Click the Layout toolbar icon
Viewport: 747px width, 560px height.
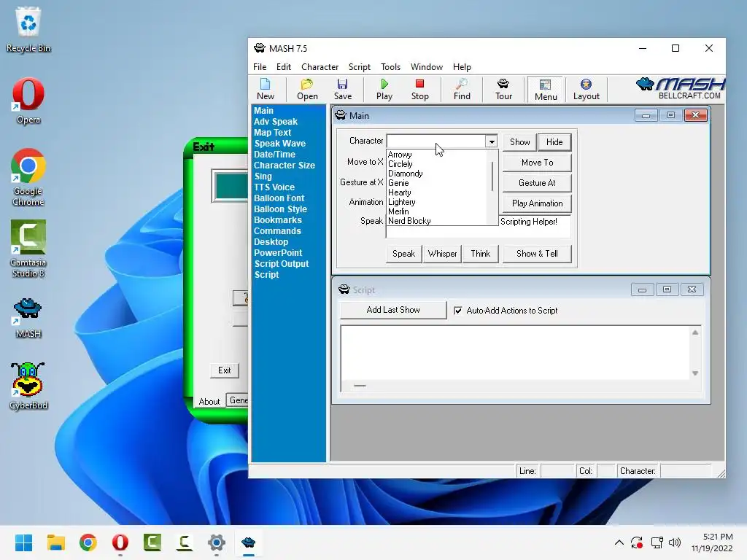[586, 90]
